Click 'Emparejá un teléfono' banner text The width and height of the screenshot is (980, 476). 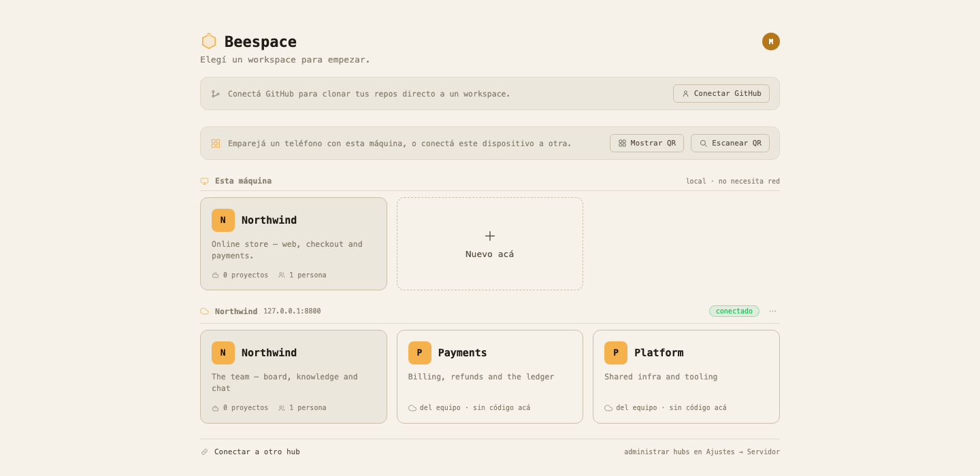399,143
